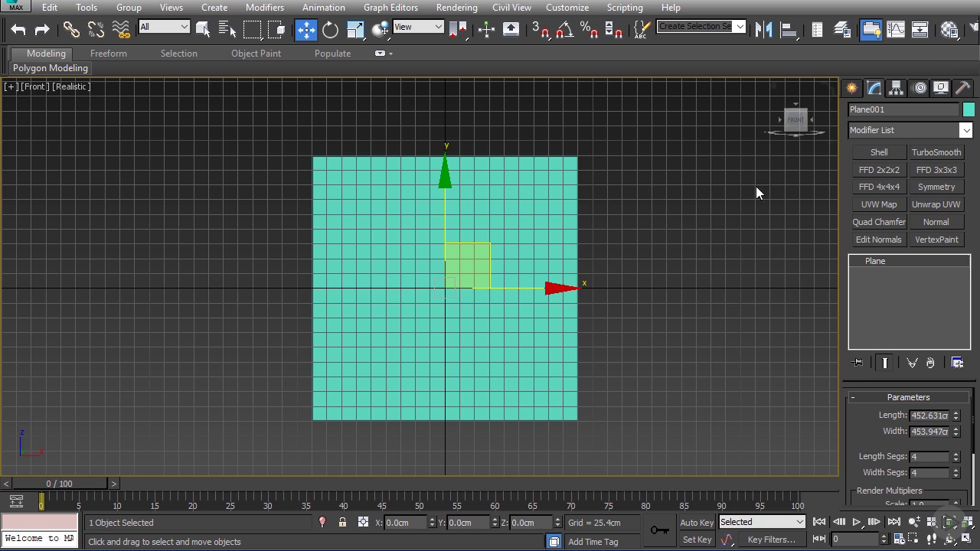This screenshot has width=980, height=551.
Task: Open the Selected key filter dropdown
Action: (x=761, y=522)
